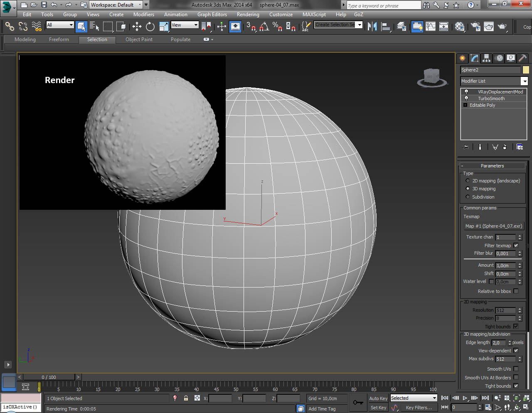Click Add Time Tag field

click(322, 409)
